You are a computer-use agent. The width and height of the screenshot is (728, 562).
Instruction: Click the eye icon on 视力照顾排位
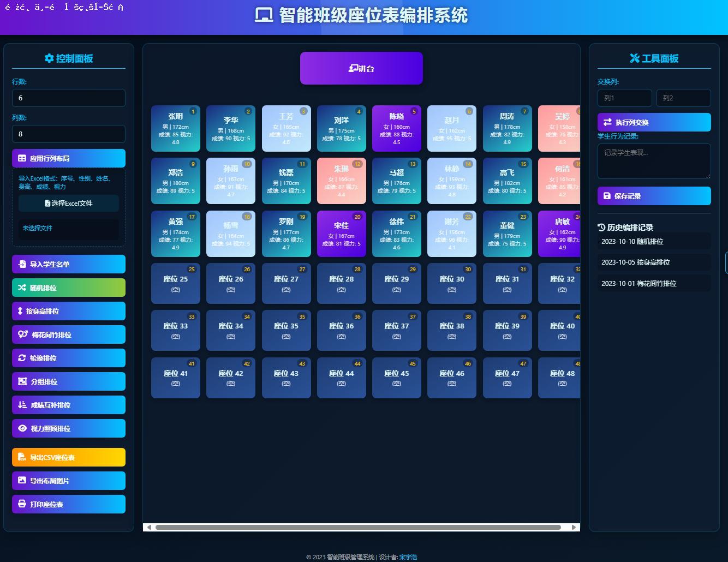click(22, 428)
